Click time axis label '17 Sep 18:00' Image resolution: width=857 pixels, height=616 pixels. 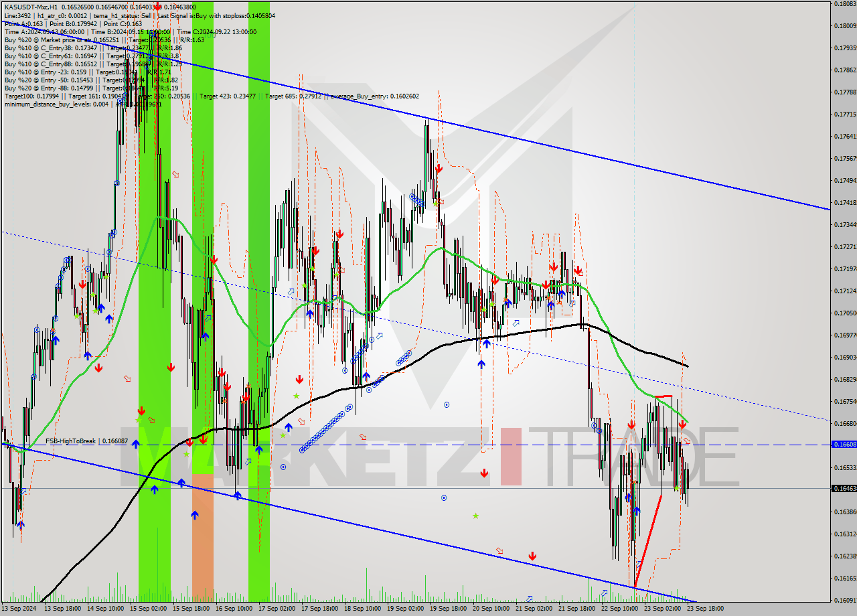320,609
